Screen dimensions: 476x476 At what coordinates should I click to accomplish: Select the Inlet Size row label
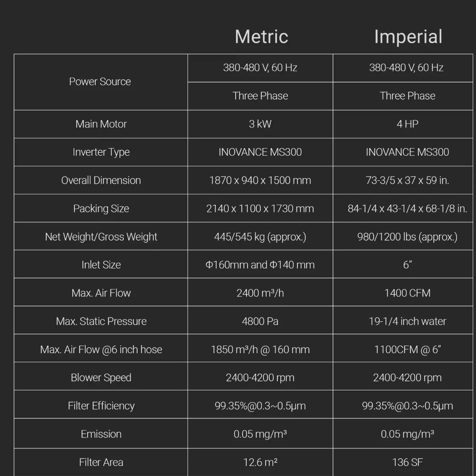pyautogui.click(x=101, y=265)
